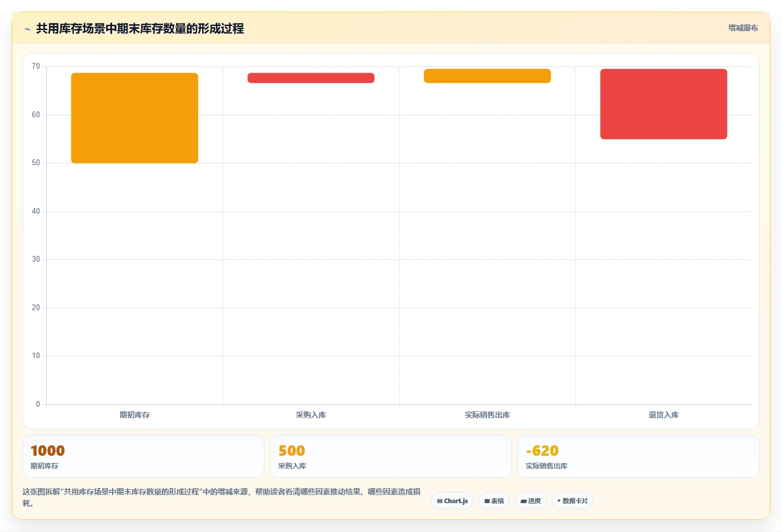Click the 采购入库 x-axis label
Screen dimensions: 782x532
point(311,415)
